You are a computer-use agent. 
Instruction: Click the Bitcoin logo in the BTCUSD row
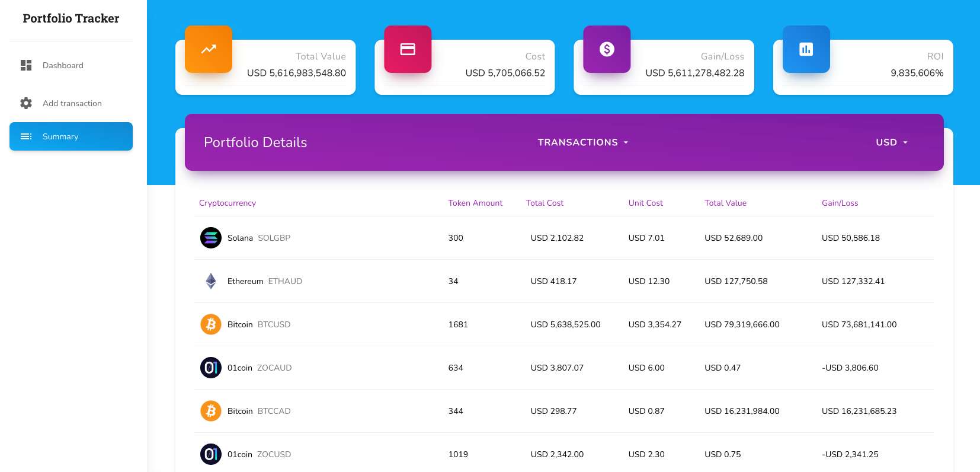click(x=211, y=324)
